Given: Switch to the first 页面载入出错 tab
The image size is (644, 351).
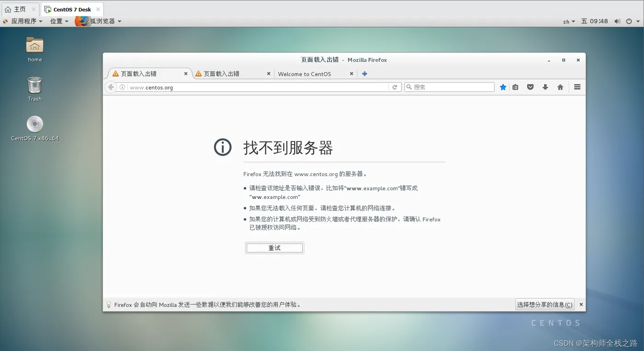Looking at the screenshot, I should pyautogui.click(x=146, y=74).
